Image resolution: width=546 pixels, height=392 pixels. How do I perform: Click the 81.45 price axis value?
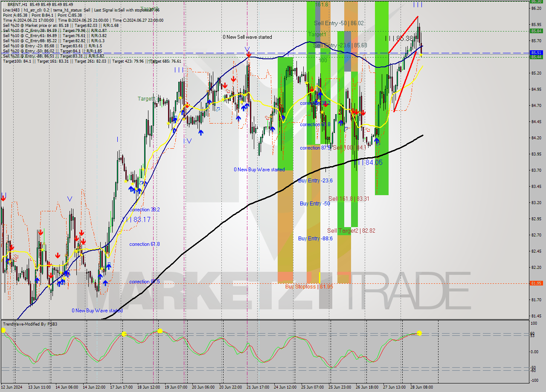coord(536,316)
